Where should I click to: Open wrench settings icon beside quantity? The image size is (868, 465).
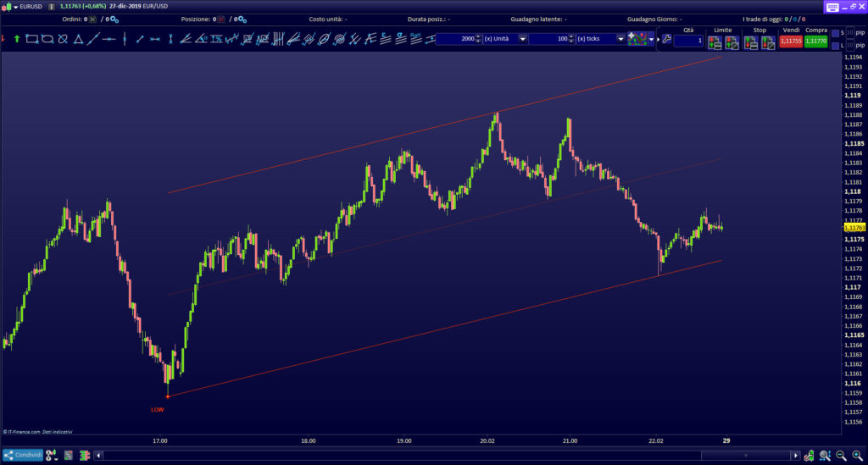click(x=666, y=40)
